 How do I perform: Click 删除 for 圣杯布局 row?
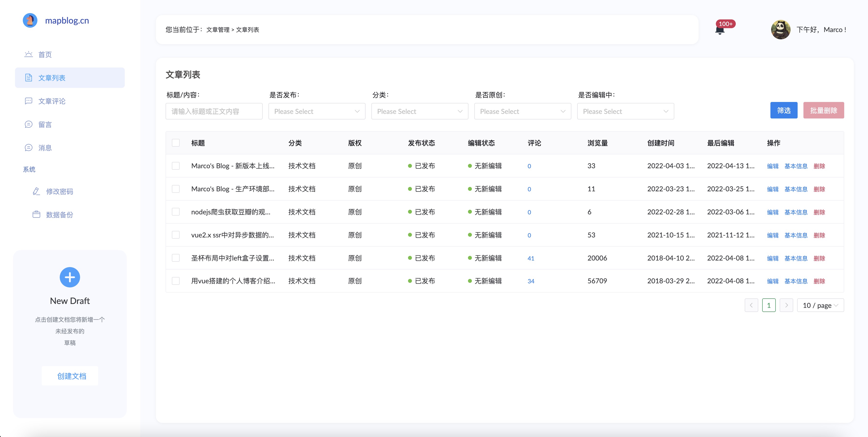click(x=819, y=258)
